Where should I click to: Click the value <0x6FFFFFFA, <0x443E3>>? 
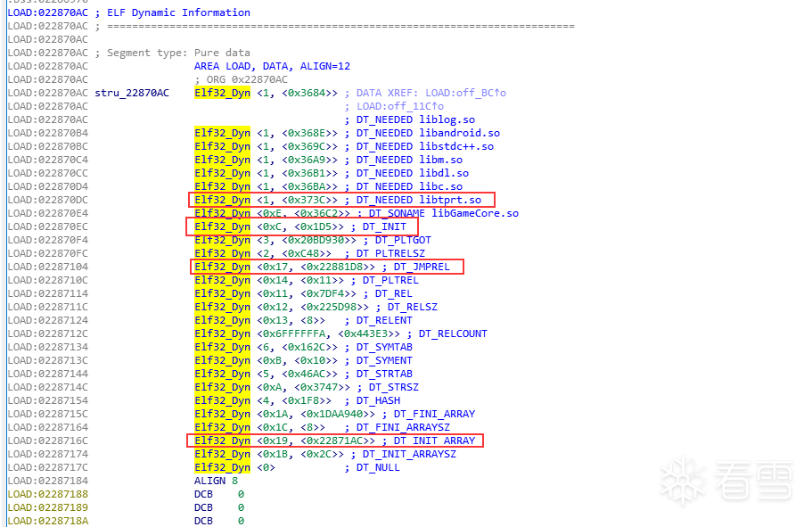[328, 333]
